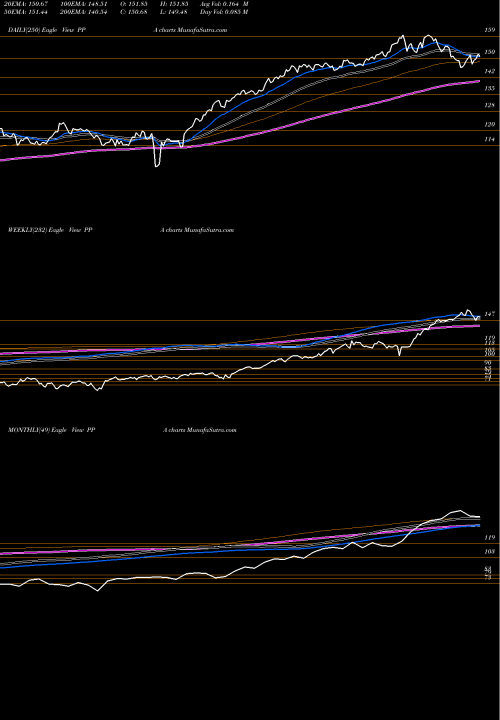Click the 114 price label on daily chart
Screen dimensions: 500x720
pos(490,139)
